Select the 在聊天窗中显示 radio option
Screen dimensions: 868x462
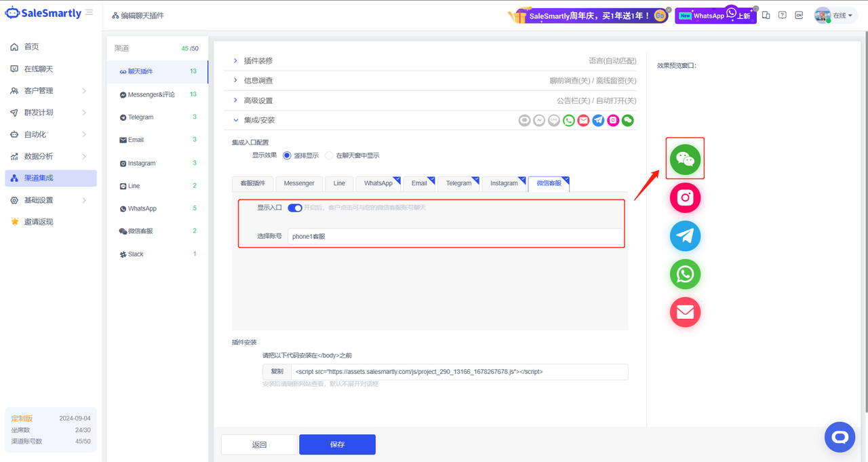[329, 155]
